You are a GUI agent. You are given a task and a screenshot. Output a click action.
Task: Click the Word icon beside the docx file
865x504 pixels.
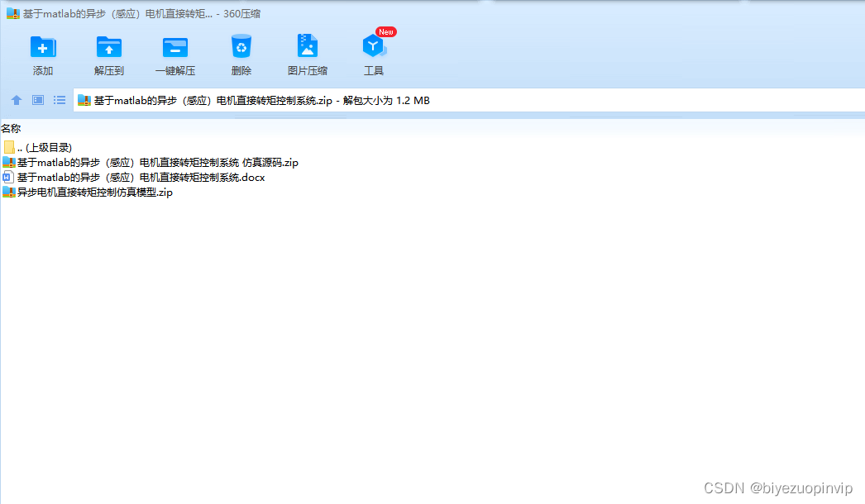click(x=9, y=177)
